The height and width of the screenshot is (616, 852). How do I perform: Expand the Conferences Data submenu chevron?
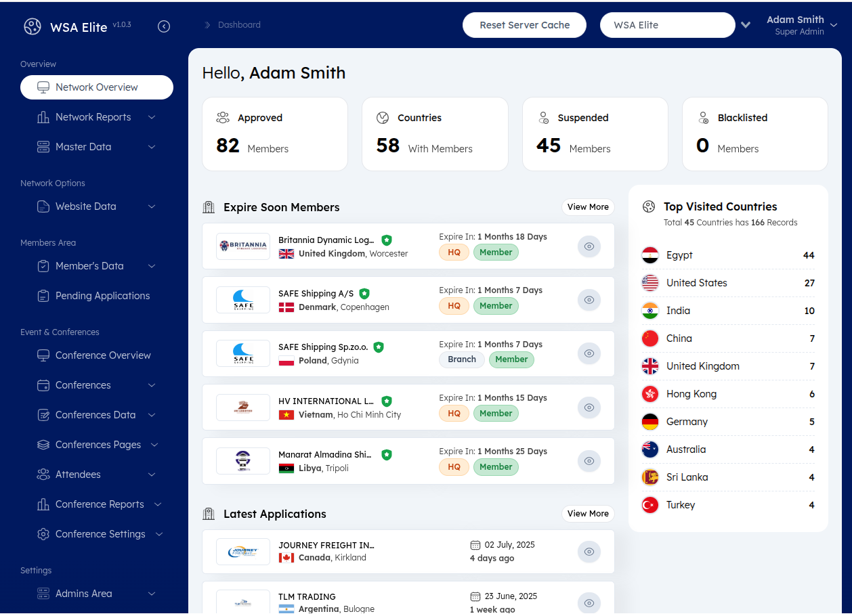click(152, 415)
